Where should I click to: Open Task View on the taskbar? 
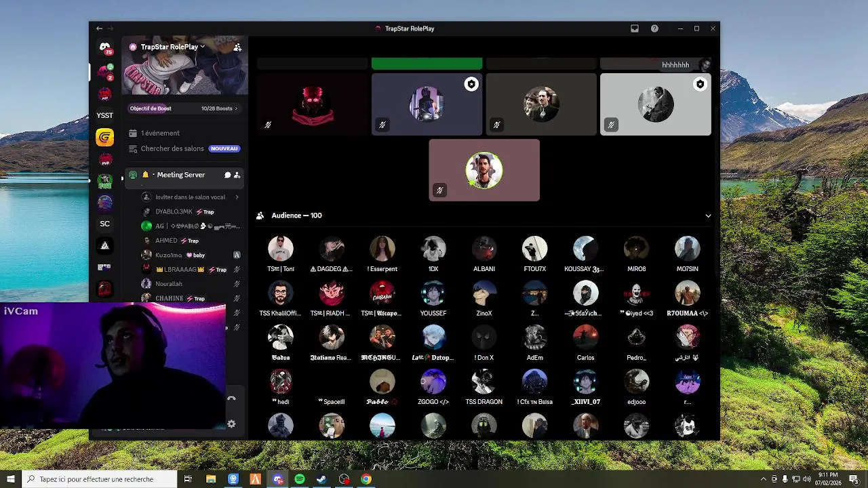point(188,479)
